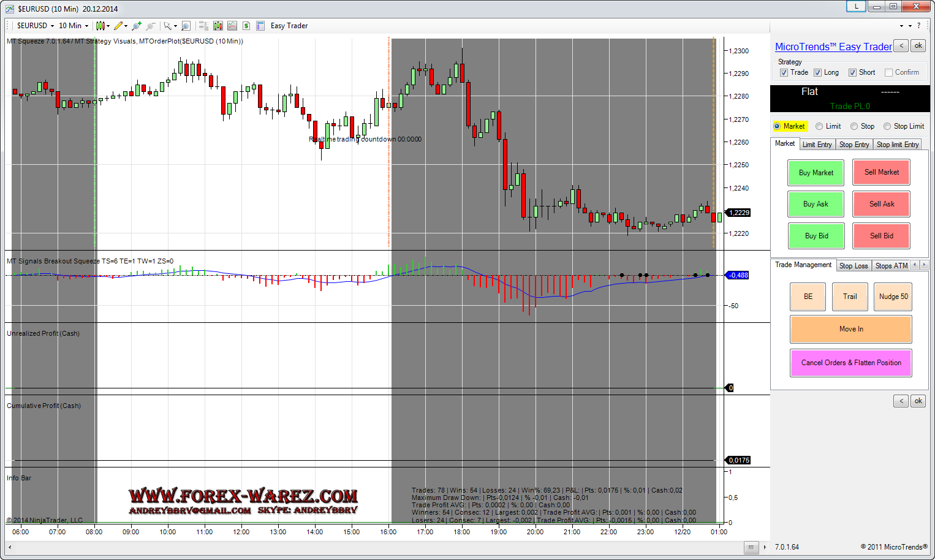Uncheck the Short strategy checkbox
Viewport: 935px width, 560px height.
[x=852, y=72]
